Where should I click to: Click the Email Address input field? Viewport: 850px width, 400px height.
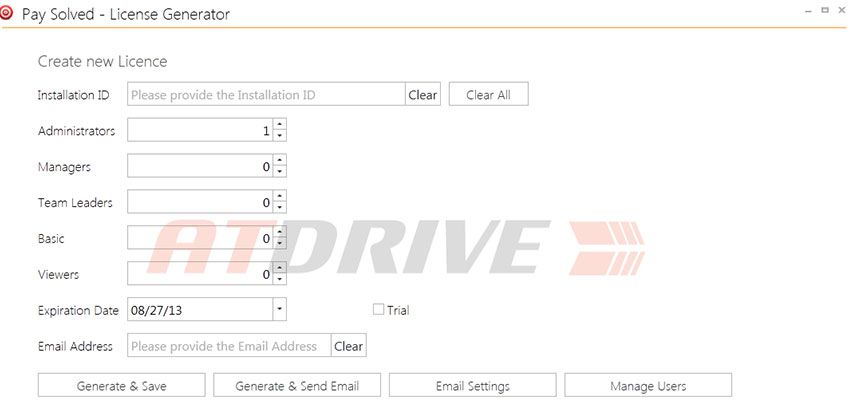[x=229, y=345]
